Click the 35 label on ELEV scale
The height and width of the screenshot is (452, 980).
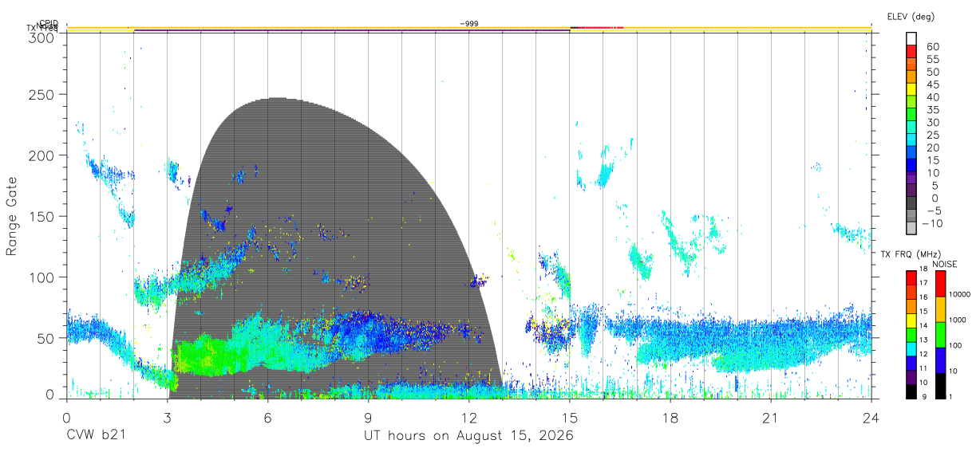point(932,110)
